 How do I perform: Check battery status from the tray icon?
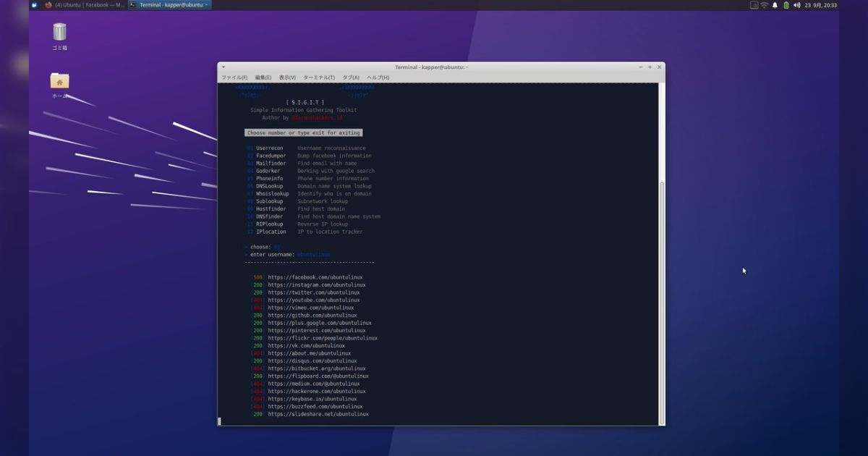pyautogui.click(x=786, y=4)
